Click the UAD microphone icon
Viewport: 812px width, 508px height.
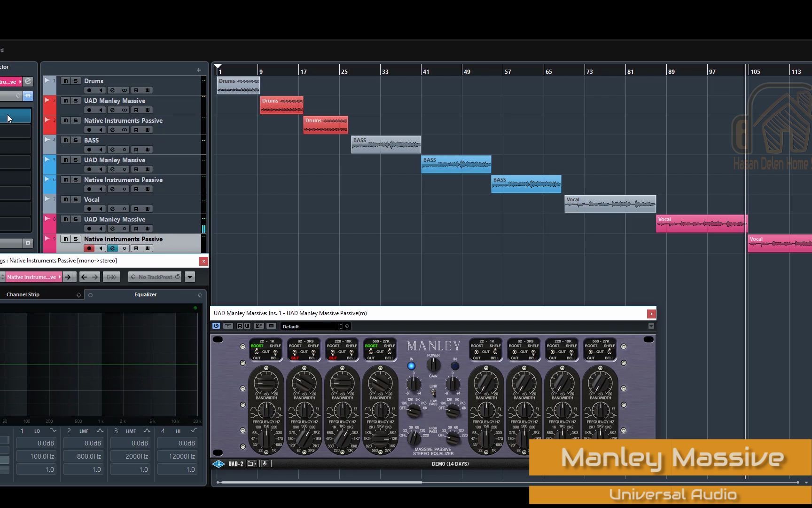click(265, 464)
